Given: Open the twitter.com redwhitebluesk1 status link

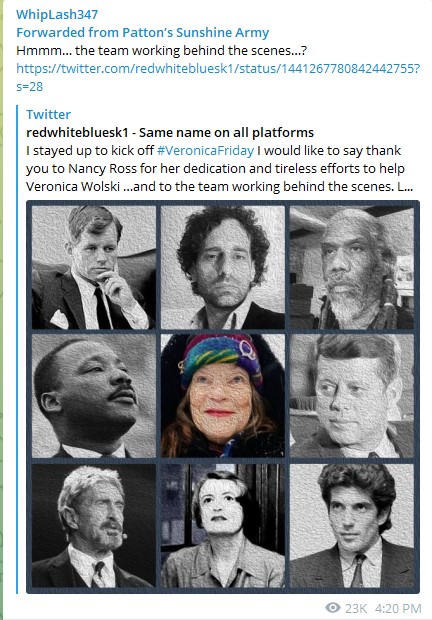Looking at the screenshot, I should coord(218,78).
